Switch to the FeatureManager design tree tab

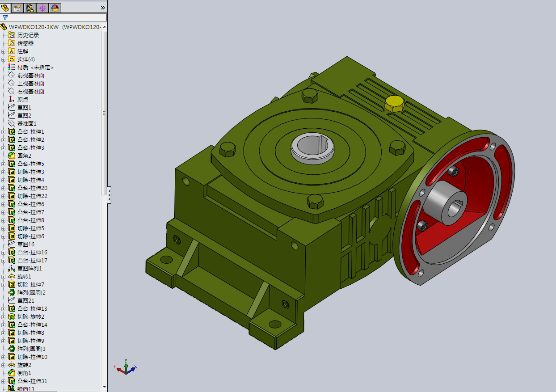pos(5,8)
